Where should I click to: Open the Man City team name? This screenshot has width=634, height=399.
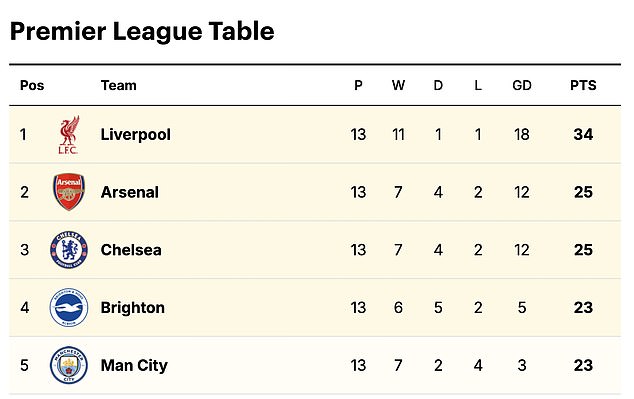134,366
